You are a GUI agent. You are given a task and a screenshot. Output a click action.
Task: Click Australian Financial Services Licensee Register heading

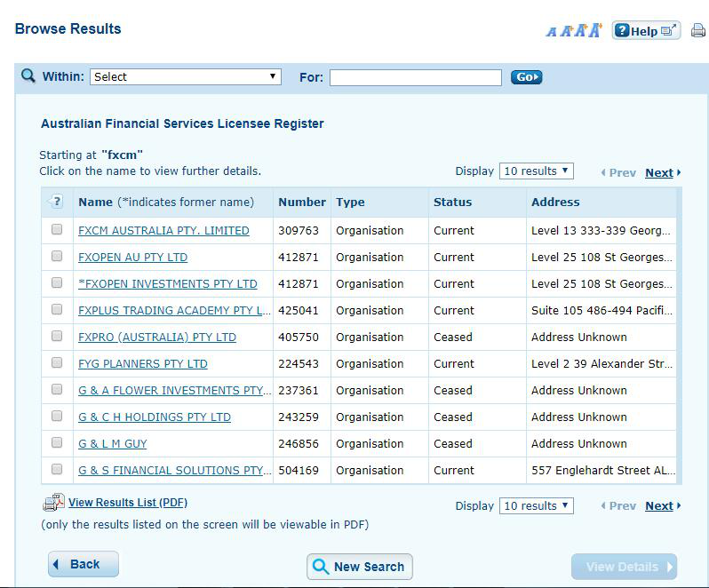[183, 123]
